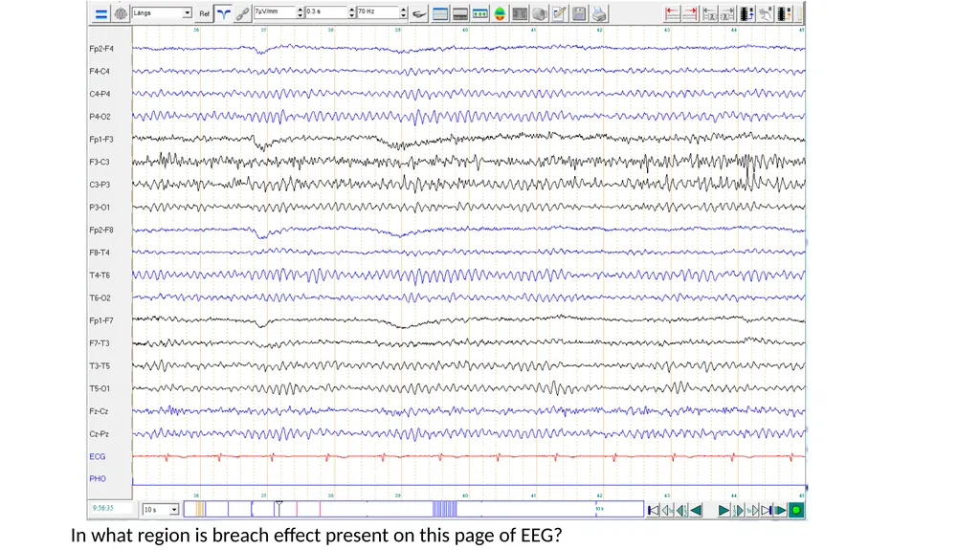Viewport: 980px width, 550px height.
Task: Click the green circle record indicator
Action: [x=796, y=511]
